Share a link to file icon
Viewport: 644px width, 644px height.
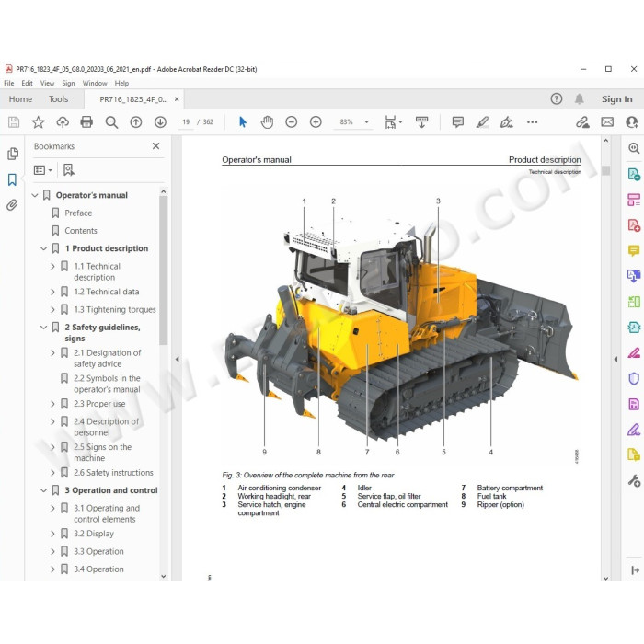tap(582, 122)
